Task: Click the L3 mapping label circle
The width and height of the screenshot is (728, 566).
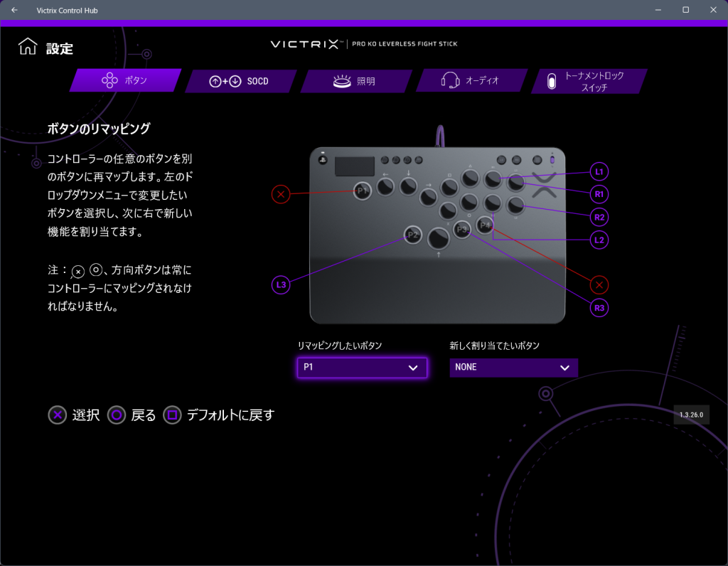Action: pos(281,285)
